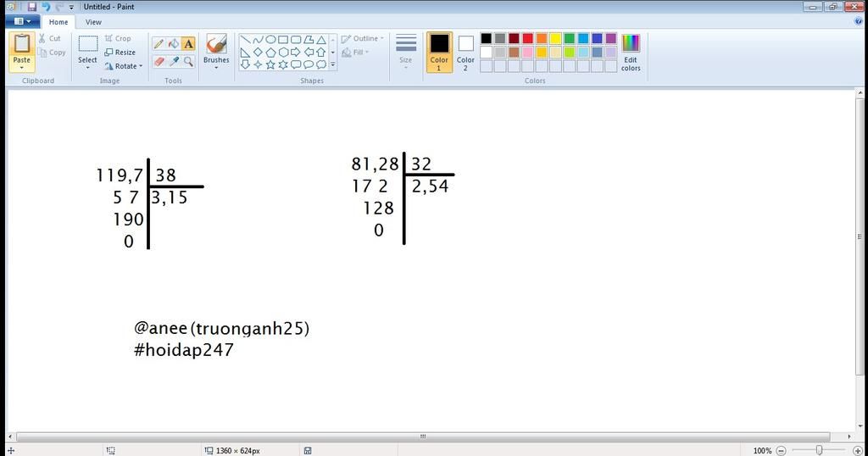
Task: Open the Paint Help icon
Action: pos(859,21)
